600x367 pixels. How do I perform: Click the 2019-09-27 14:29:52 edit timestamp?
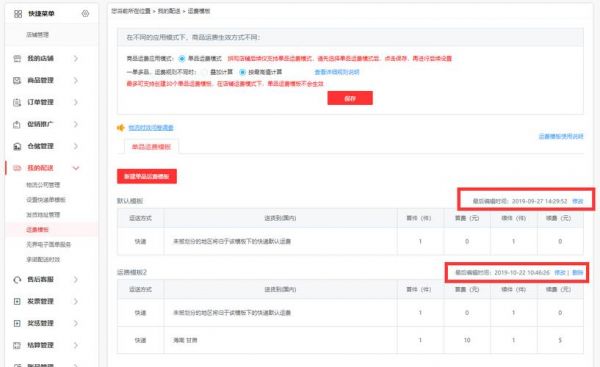pos(540,201)
